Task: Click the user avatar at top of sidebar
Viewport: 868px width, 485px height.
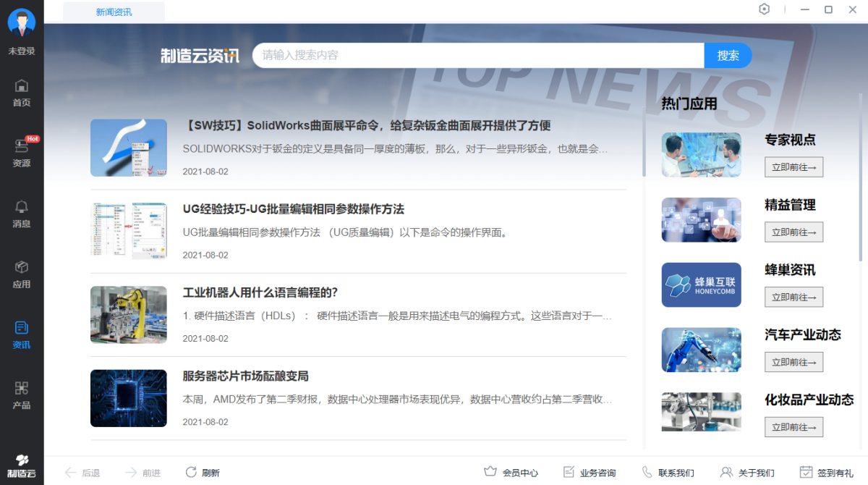Action: [22, 23]
